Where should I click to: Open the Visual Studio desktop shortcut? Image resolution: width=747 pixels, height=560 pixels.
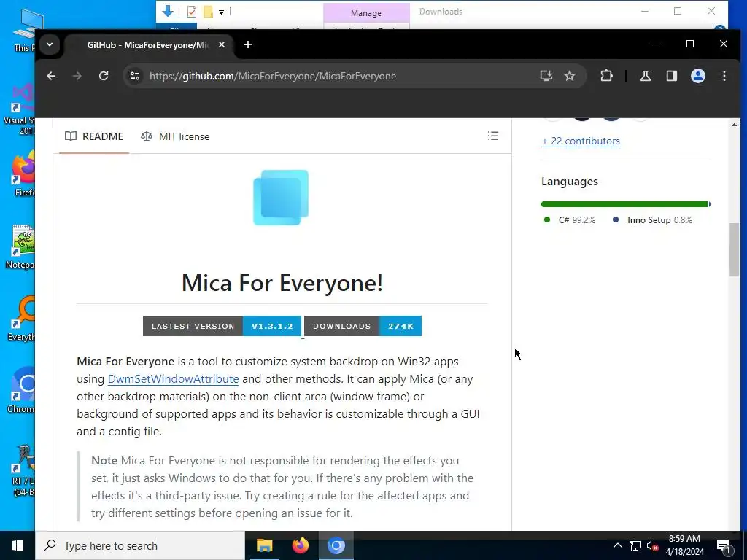(x=21, y=109)
